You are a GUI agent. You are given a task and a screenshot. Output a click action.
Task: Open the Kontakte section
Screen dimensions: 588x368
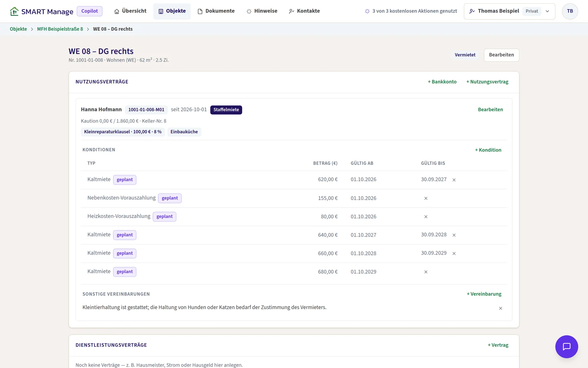click(304, 11)
